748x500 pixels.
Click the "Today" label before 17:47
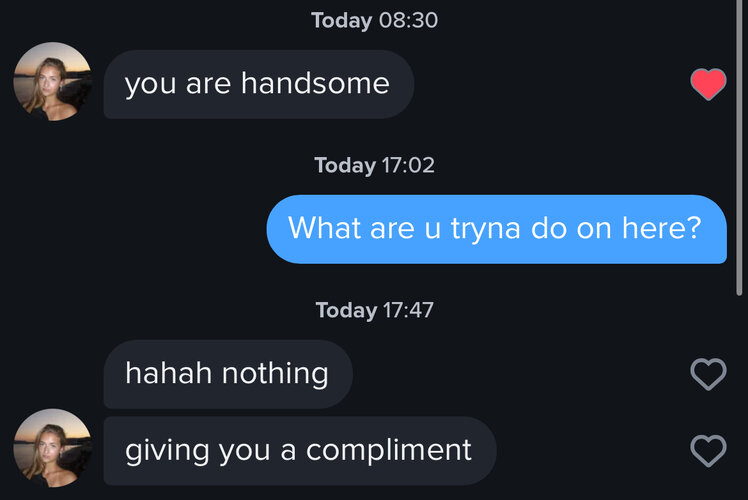pos(346,311)
